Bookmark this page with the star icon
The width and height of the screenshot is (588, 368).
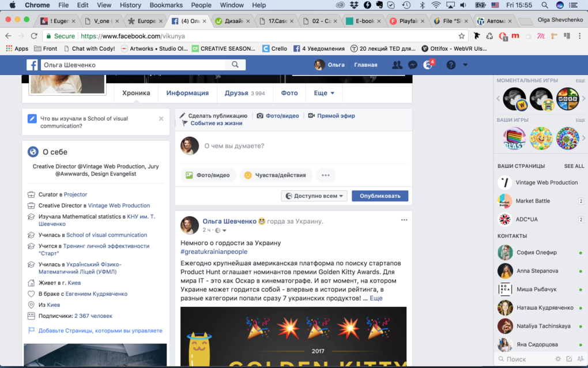461,36
